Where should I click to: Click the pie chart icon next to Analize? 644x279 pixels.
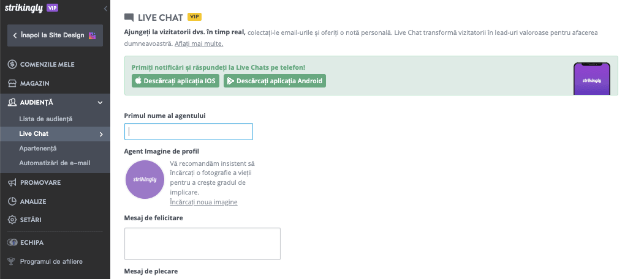click(12, 201)
